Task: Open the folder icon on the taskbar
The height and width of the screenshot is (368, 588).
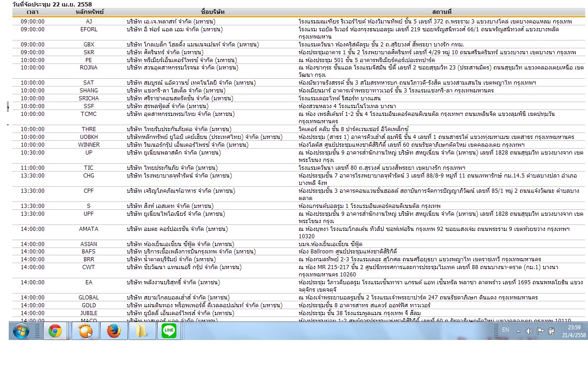Action: tap(141, 331)
